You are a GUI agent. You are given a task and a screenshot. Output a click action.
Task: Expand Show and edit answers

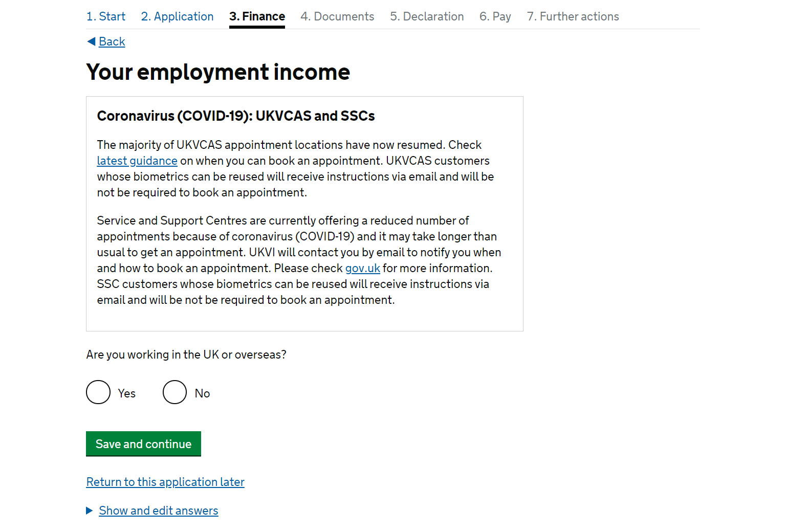(159, 511)
